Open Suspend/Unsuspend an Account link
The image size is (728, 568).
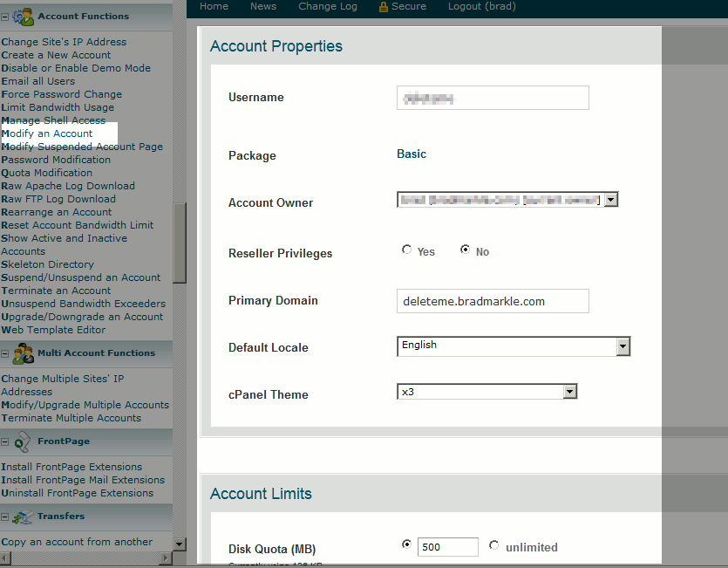[x=81, y=277]
